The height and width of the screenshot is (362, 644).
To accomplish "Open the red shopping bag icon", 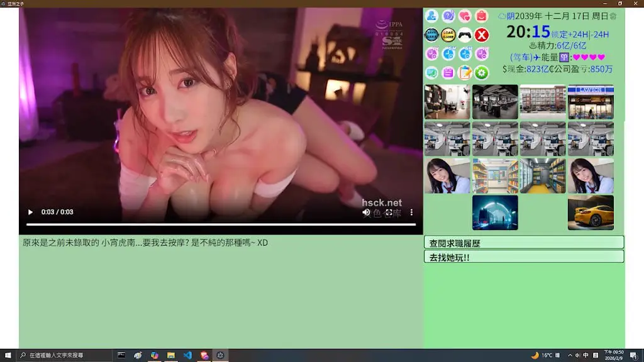I will pos(481,16).
